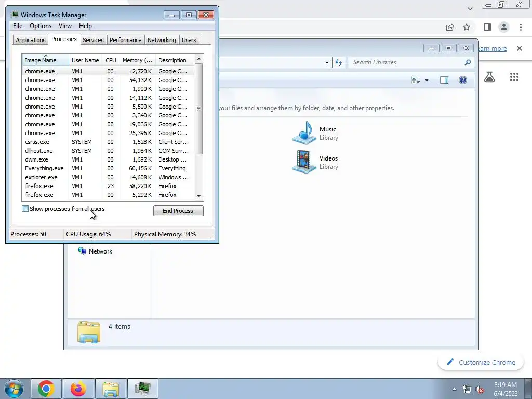Expand the Explorer address bar dropdown arrow

327,62
